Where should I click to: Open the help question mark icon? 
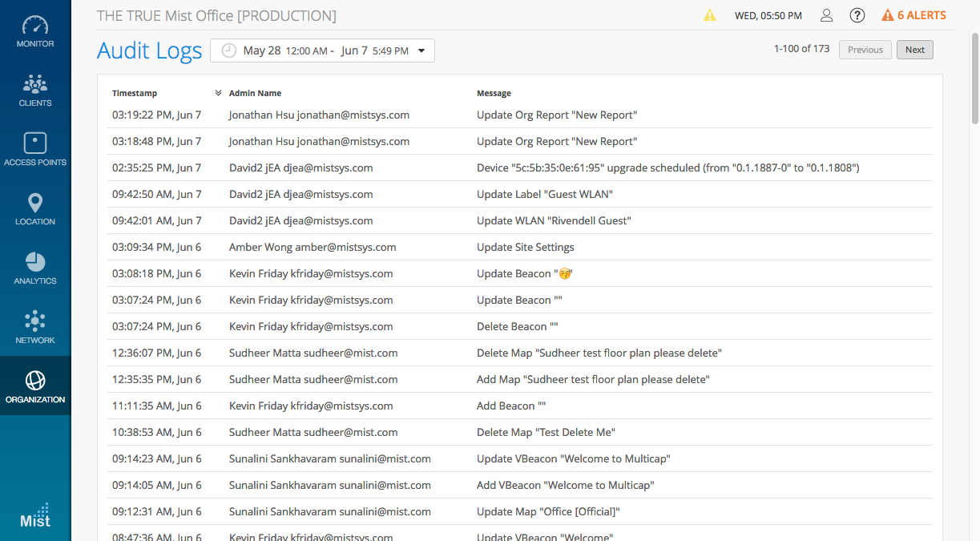(x=857, y=15)
